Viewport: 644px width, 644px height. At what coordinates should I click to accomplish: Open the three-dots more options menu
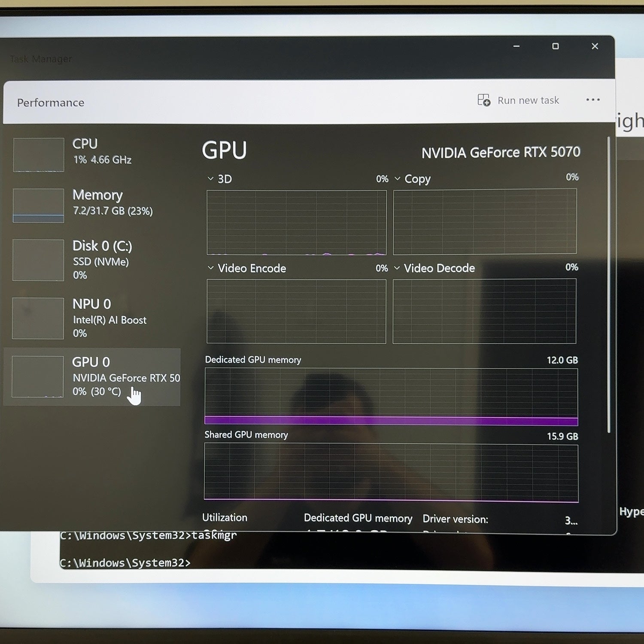(x=593, y=100)
